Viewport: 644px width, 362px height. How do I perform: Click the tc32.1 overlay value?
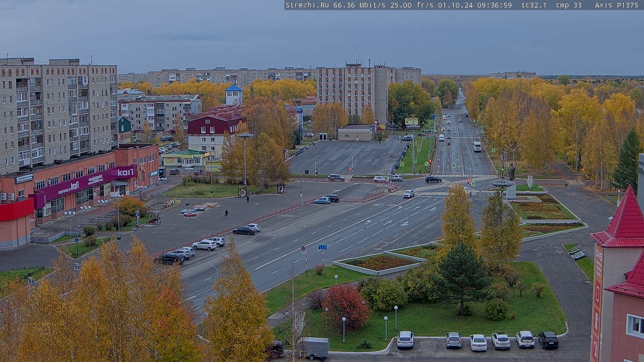[x=534, y=5]
